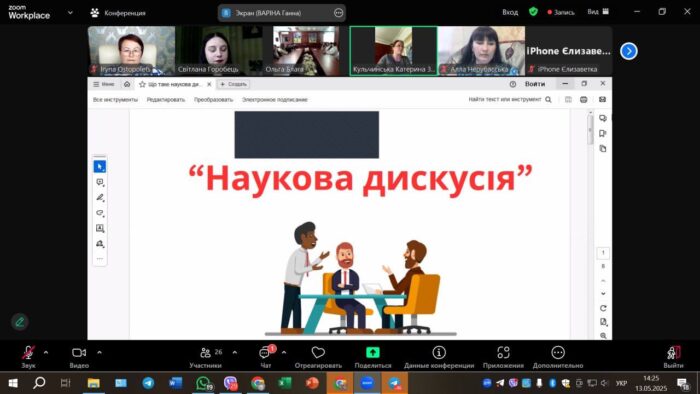Expand video options arrow next to Видео
The width and height of the screenshot is (700, 394).
pos(99,353)
